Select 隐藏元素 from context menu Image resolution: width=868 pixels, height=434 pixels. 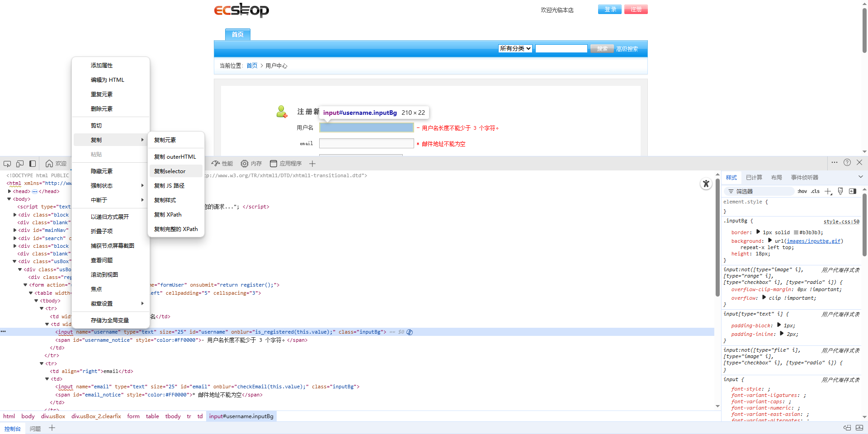point(111,171)
